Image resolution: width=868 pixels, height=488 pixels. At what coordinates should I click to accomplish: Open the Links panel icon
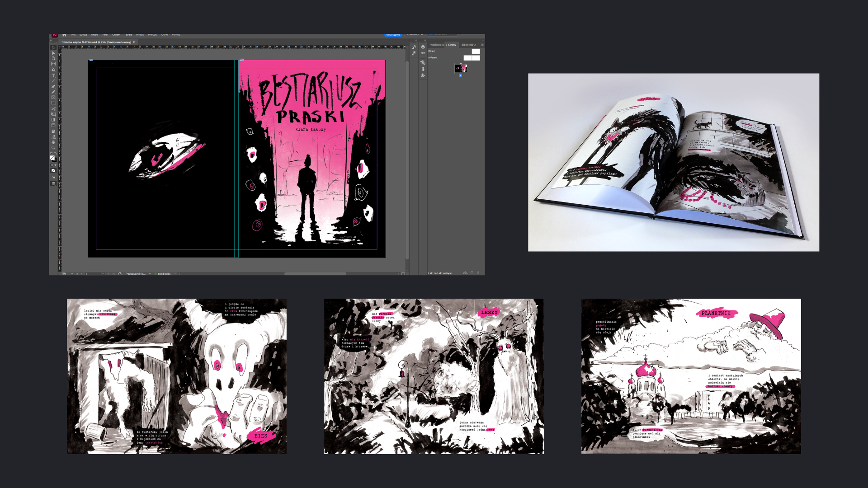tap(423, 53)
